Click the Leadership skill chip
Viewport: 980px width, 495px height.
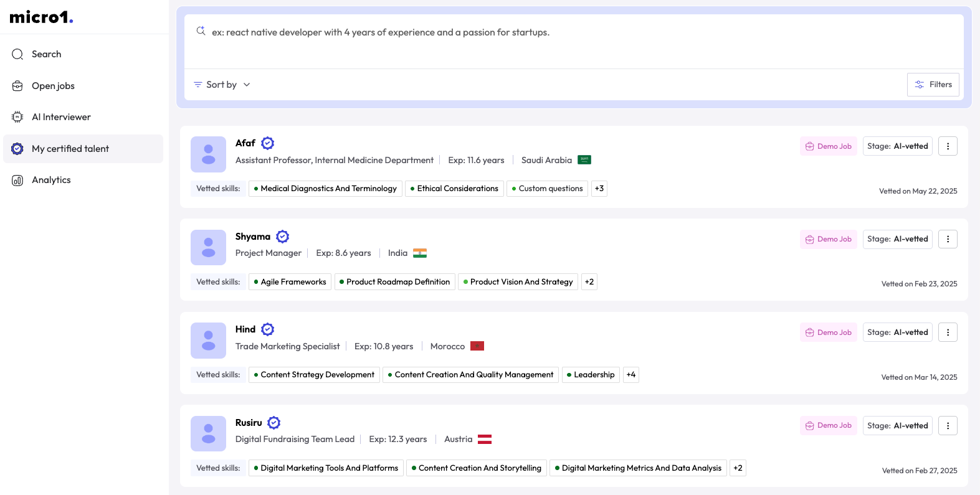(591, 375)
